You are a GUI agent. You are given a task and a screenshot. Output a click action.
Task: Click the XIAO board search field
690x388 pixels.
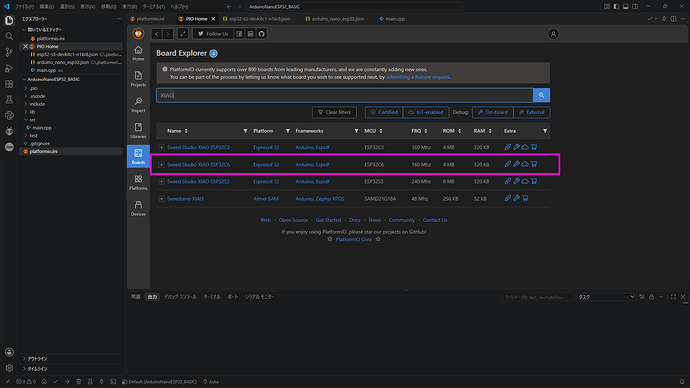pos(345,95)
